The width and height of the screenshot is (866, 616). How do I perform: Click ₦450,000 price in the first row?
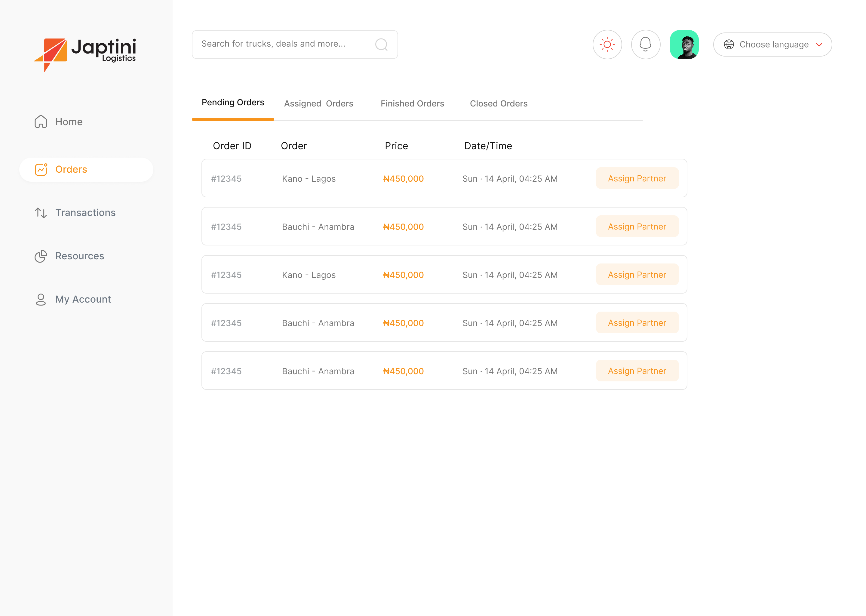pyautogui.click(x=404, y=179)
